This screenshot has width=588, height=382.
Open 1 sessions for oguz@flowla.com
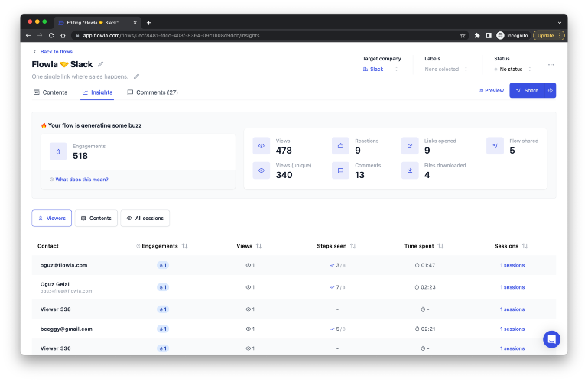512,265
